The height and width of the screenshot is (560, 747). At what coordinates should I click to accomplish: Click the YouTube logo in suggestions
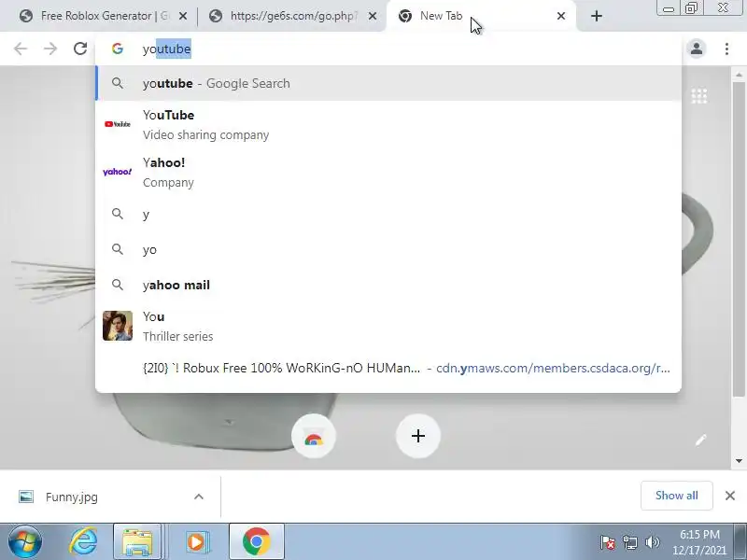pos(118,124)
